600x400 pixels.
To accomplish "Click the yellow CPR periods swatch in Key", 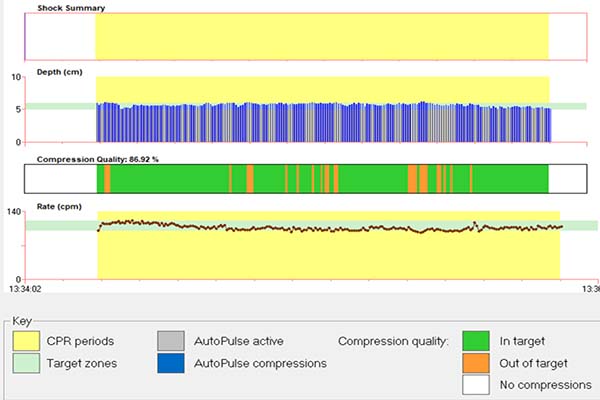I will point(31,342).
